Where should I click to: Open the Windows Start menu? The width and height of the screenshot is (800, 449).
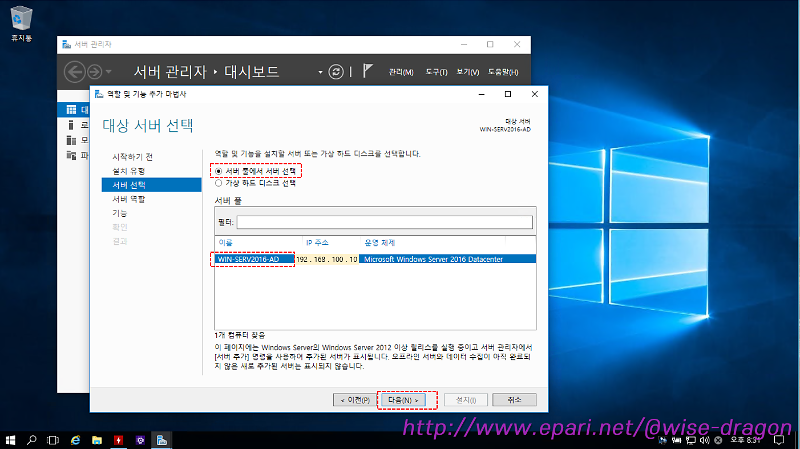coord(10,440)
